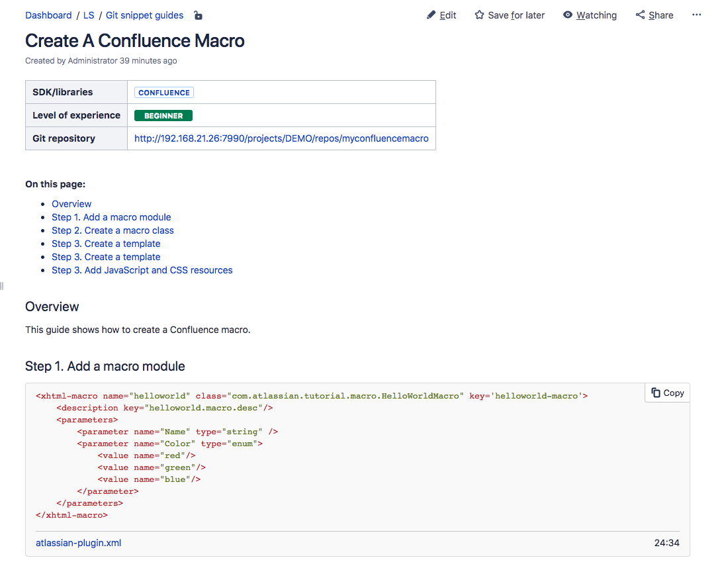Expand the sidebar using left edge grip
The height and width of the screenshot is (572, 728).
[3, 286]
